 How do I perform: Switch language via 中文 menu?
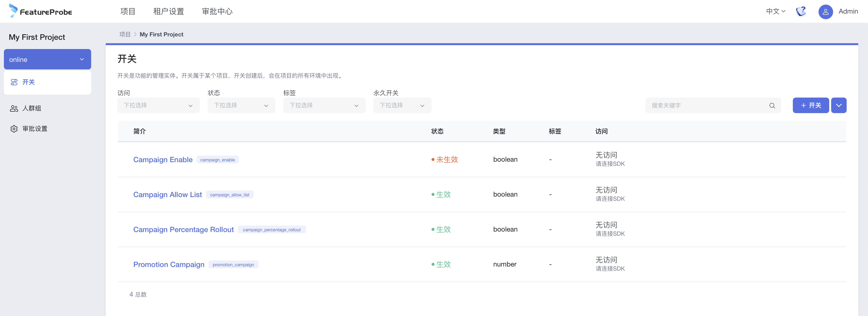(x=775, y=11)
